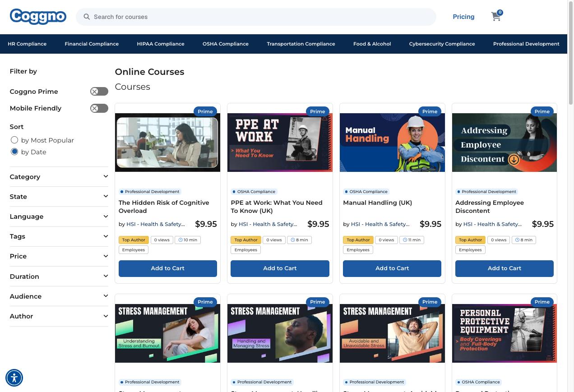The image size is (574, 392).
Task: Click Professional Development label on Addressing Discontent card
Action: [x=486, y=192]
